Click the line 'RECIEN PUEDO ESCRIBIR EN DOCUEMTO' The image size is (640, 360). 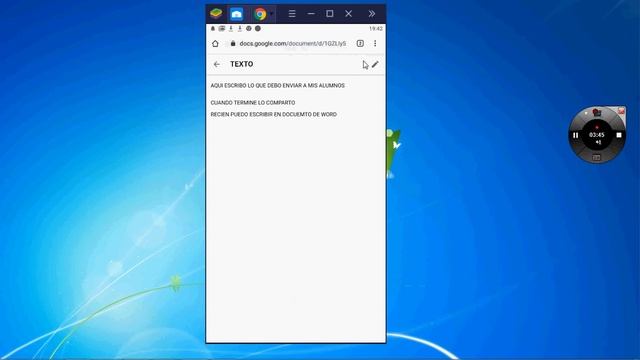pyautogui.click(x=273, y=114)
